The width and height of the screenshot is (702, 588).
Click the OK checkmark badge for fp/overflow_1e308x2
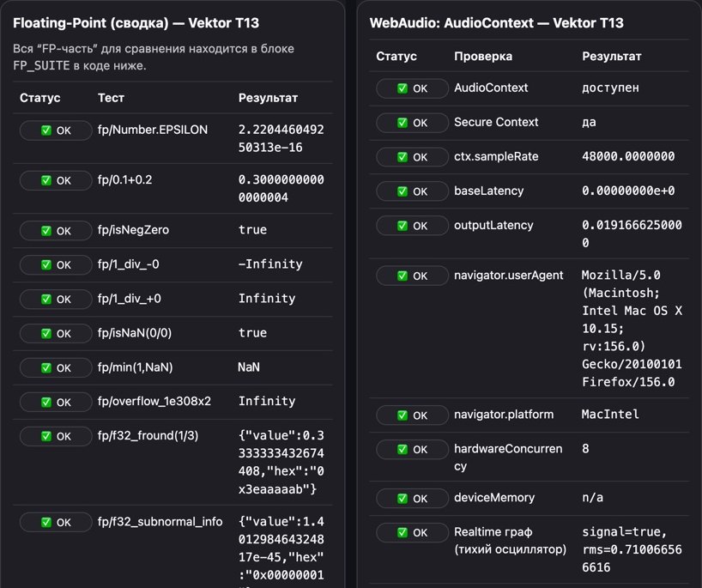pyautogui.click(x=56, y=402)
